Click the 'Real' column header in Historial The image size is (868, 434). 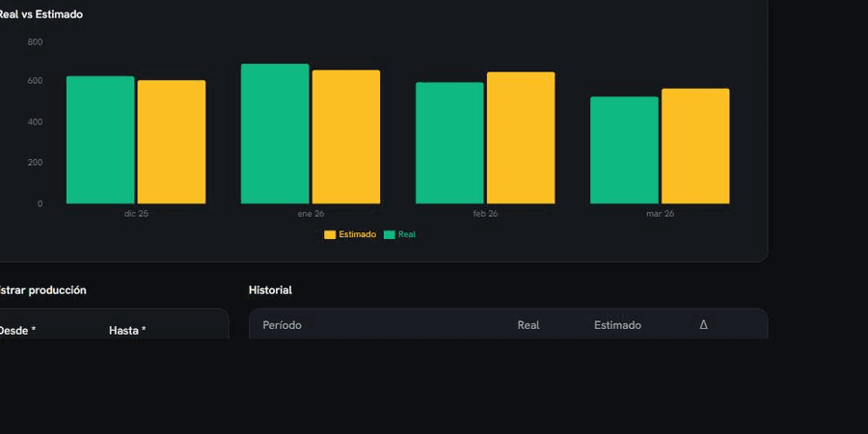click(x=529, y=325)
